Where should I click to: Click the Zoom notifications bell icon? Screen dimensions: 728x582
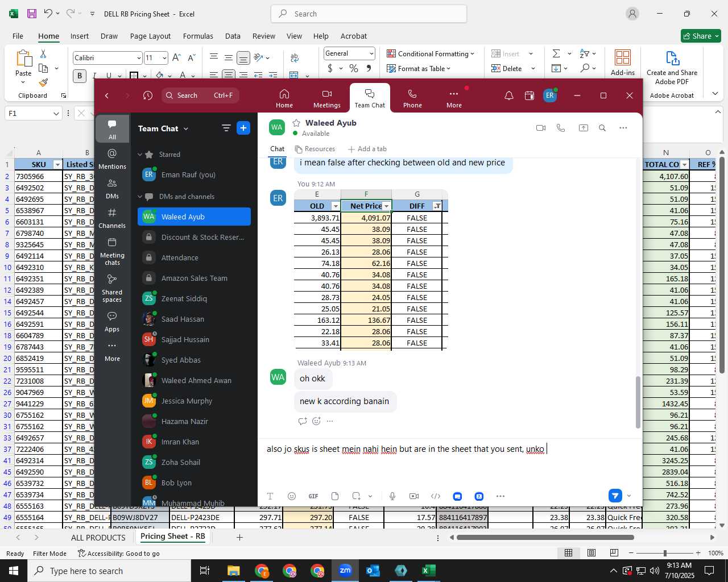(x=509, y=95)
